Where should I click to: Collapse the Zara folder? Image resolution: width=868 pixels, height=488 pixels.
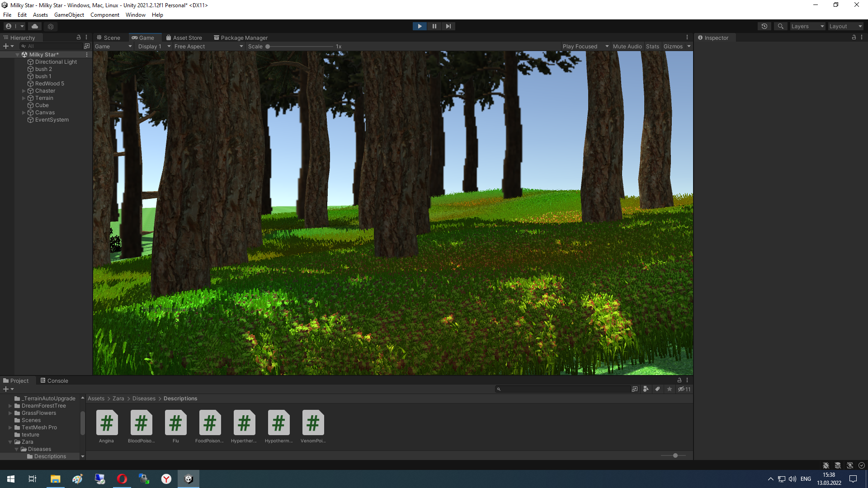10,442
